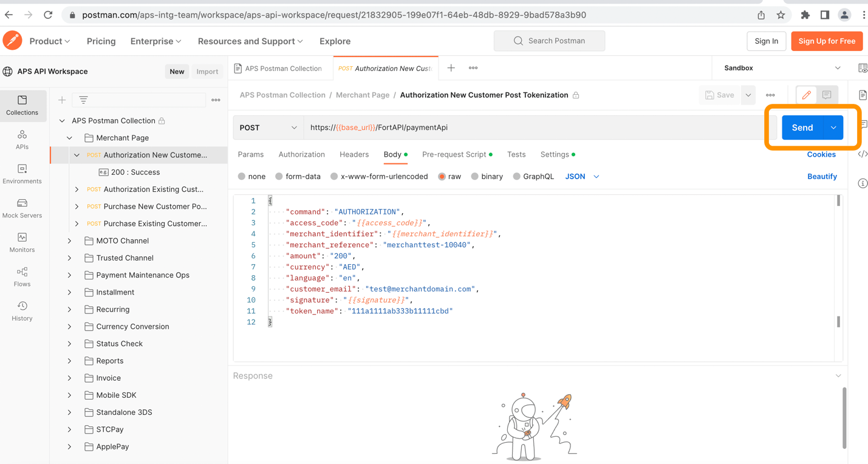Viewport: 868px width, 464px height.
Task: Switch to the Headers tab
Action: coord(354,155)
